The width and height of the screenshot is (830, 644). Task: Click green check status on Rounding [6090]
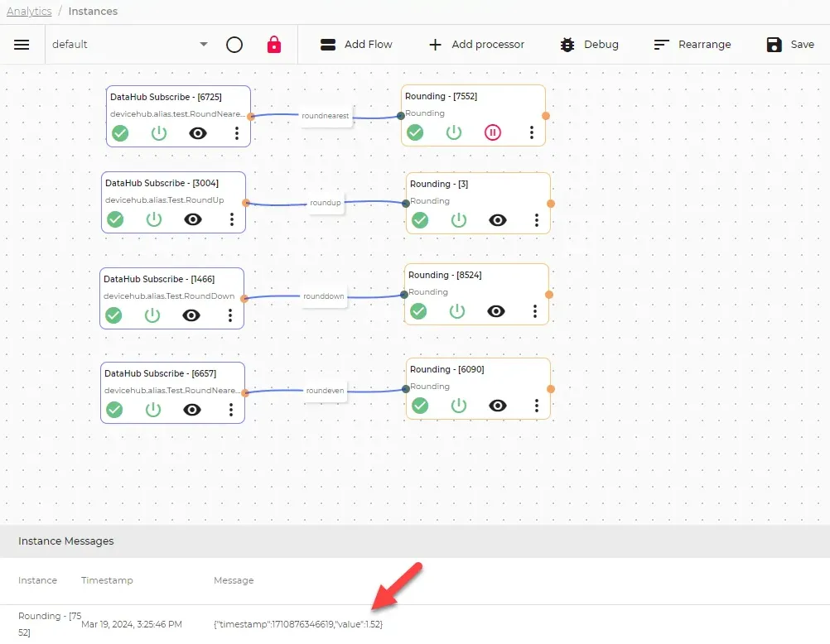coord(420,406)
